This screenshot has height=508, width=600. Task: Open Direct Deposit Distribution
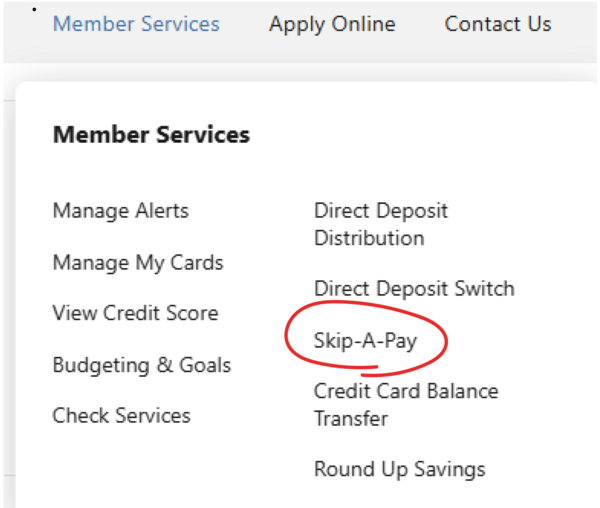(x=381, y=225)
